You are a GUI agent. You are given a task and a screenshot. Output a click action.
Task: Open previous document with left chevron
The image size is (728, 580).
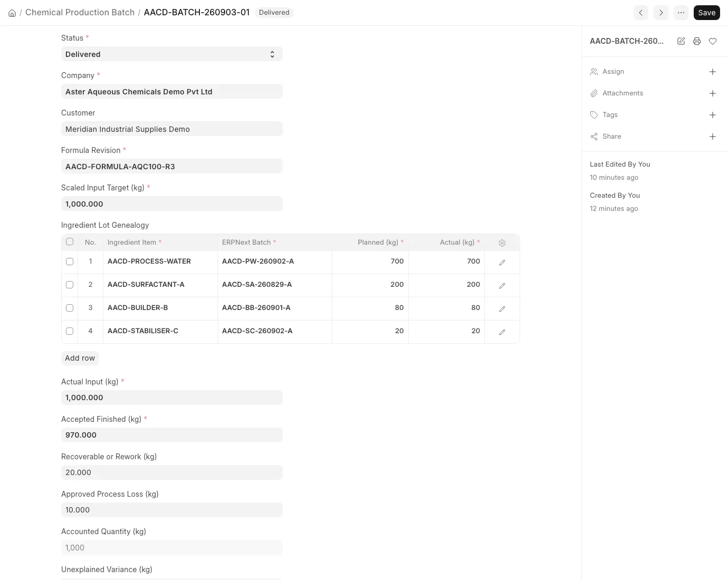coord(641,13)
